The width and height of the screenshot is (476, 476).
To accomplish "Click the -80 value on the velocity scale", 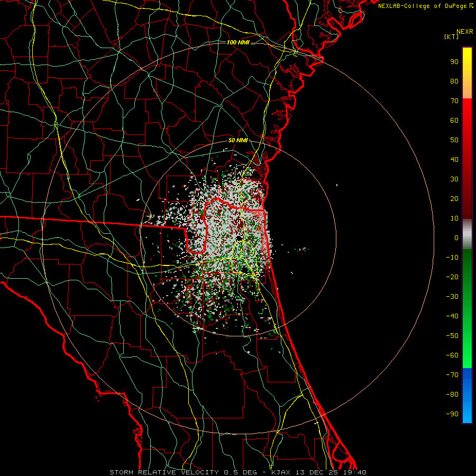I will coord(452,395).
